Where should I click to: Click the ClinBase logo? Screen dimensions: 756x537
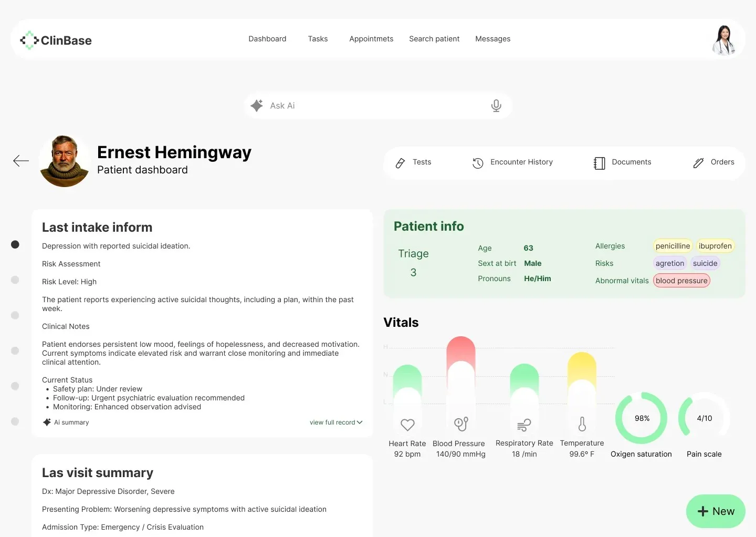click(x=56, y=40)
